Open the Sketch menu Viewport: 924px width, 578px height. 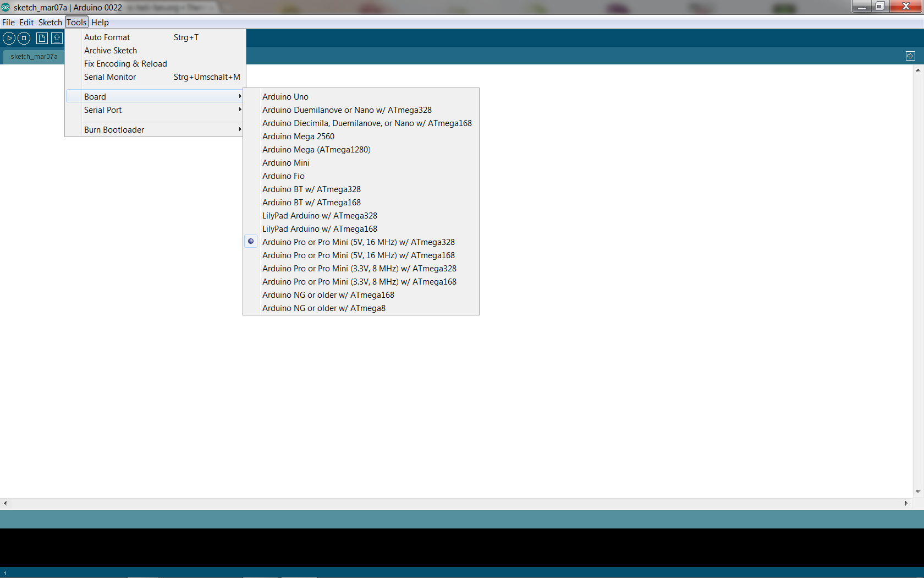tap(50, 23)
